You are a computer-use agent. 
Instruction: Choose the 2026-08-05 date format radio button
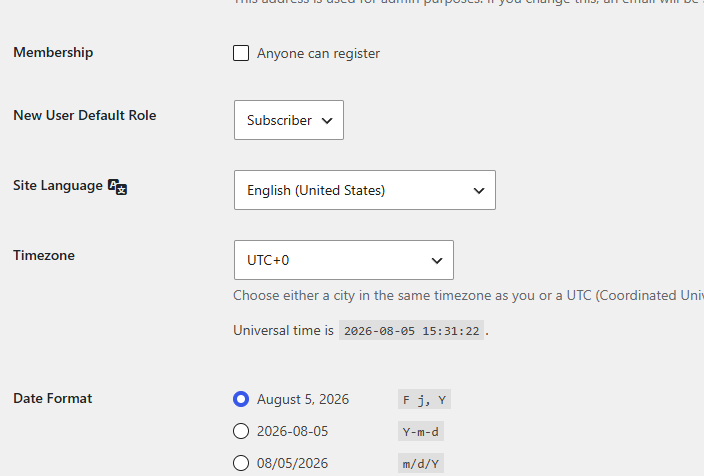click(x=241, y=431)
